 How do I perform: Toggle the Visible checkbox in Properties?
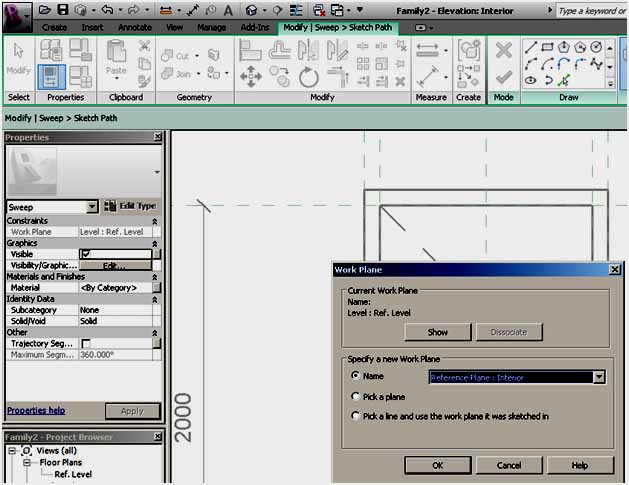[x=86, y=254]
